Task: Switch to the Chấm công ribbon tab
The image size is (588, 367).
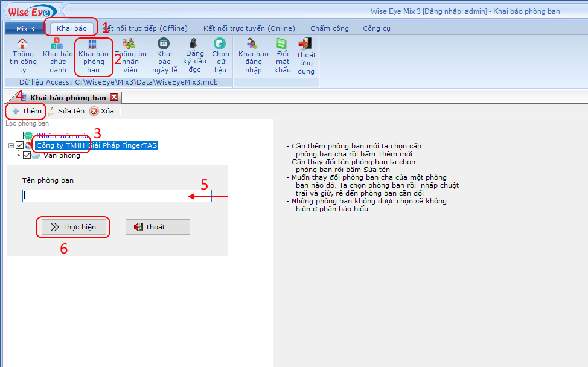Action: pyautogui.click(x=330, y=28)
